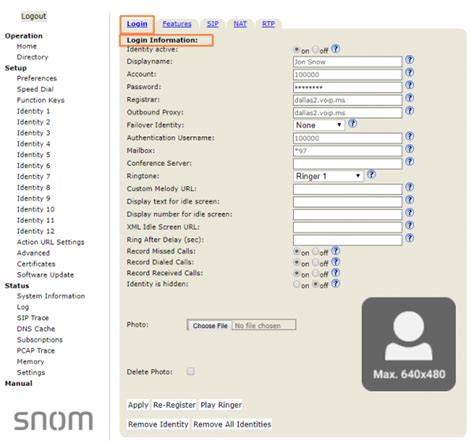
Task: Click help icon next to Failover Identity dropdown
Action: click(x=352, y=124)
